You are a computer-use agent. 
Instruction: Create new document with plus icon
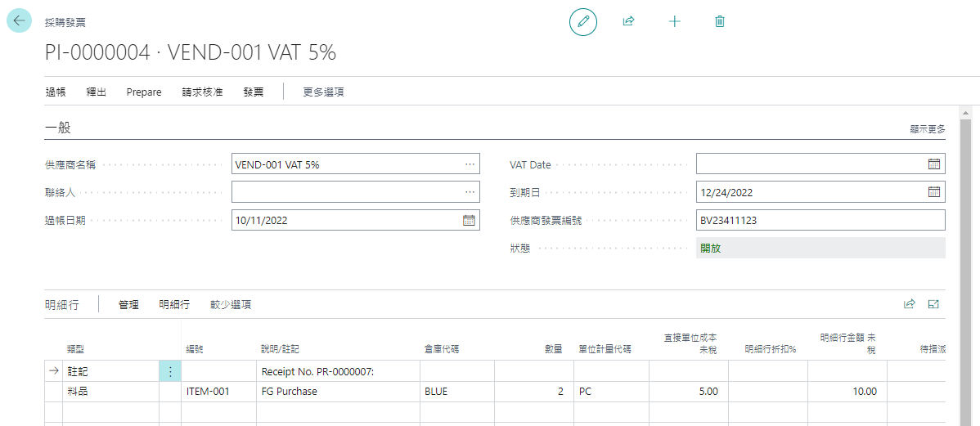click(x=674, y=21)
